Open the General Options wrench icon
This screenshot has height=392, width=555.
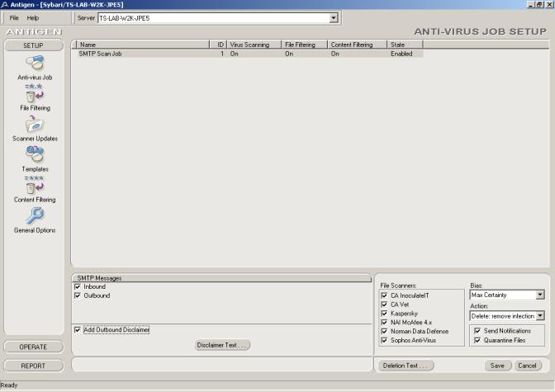point(35,215)
